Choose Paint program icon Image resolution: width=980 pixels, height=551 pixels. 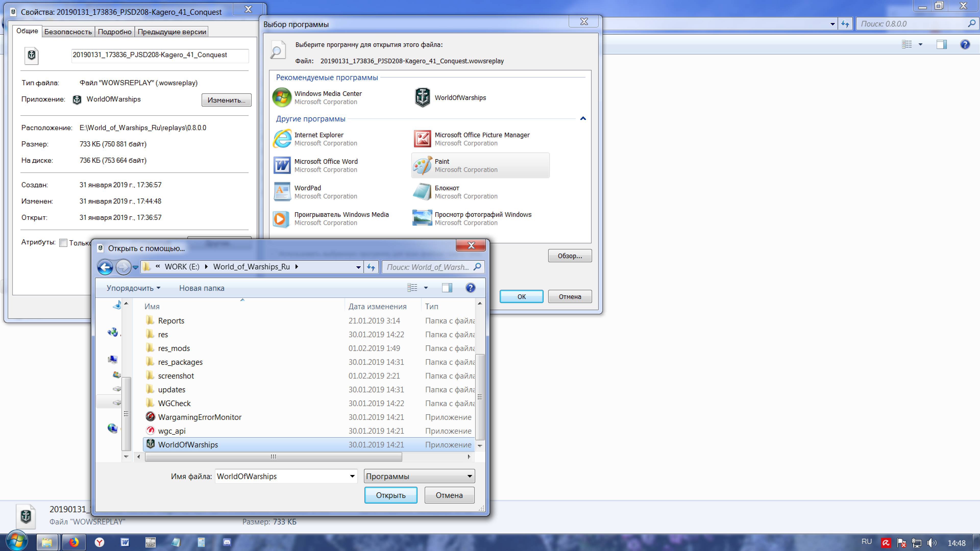click(x=422, y=165)
